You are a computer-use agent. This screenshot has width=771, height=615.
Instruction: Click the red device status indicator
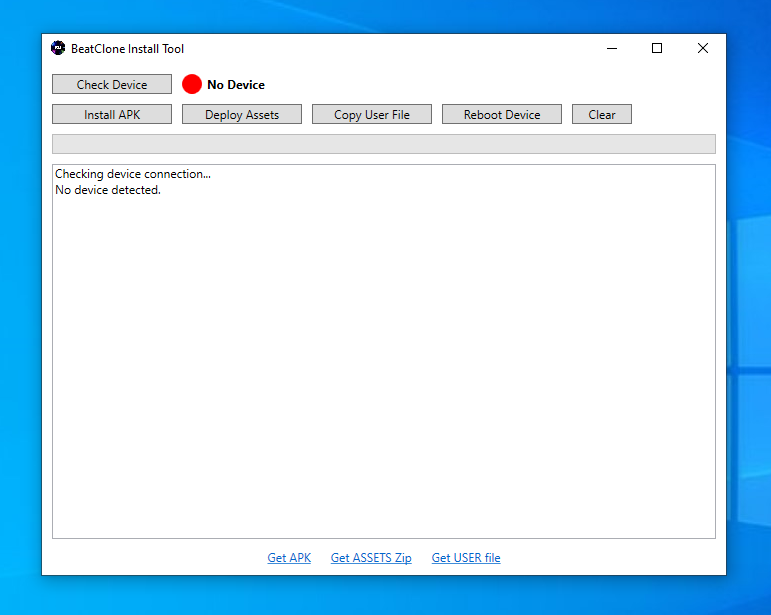point(192,84)
